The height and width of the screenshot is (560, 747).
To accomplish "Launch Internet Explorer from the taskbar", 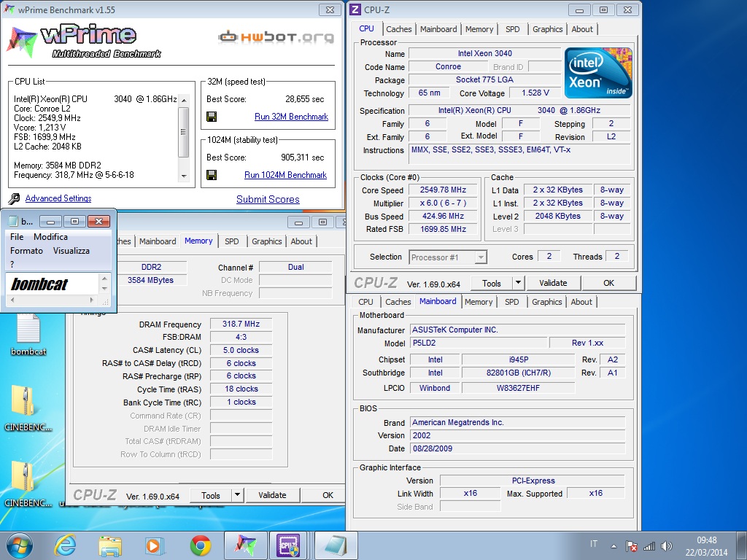I will tap(64, 545).
